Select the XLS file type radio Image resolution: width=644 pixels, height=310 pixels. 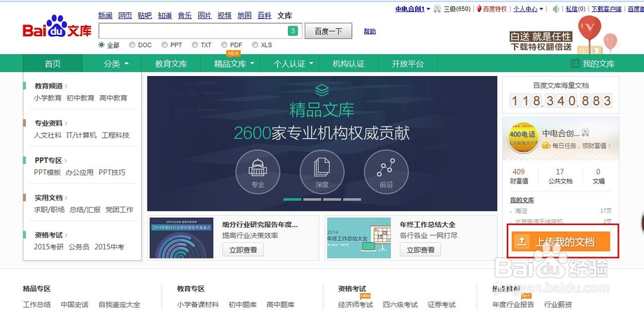pyautogui.click(x=255, y=45)
